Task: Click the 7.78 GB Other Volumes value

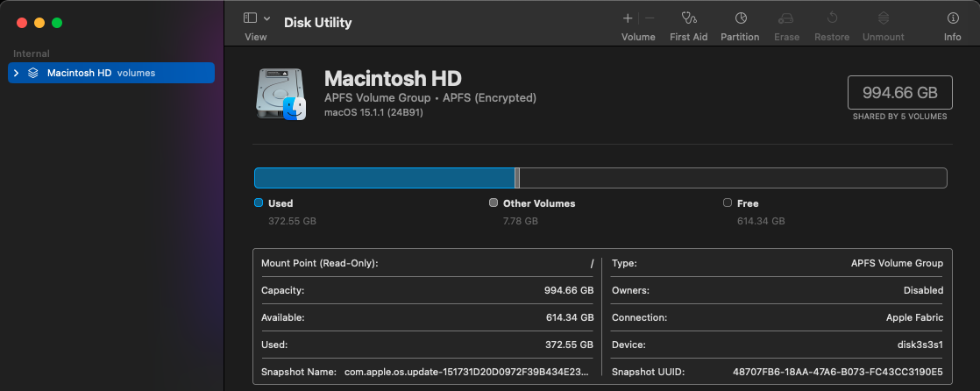Action: click(x=521, y=221)
